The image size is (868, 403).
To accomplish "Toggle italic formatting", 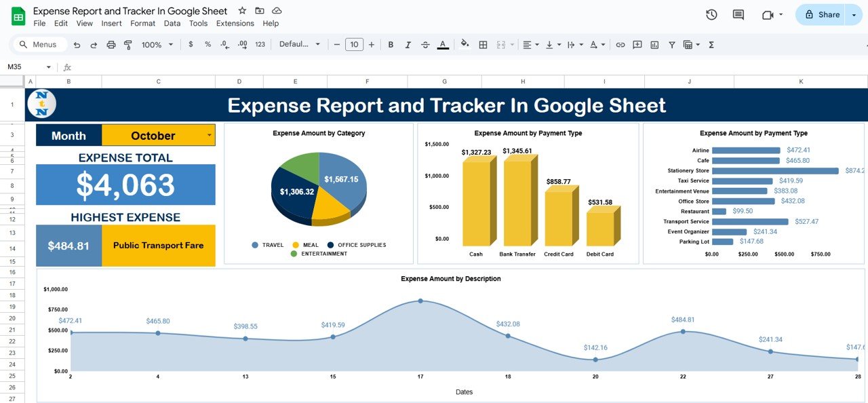I will point(408,45).
